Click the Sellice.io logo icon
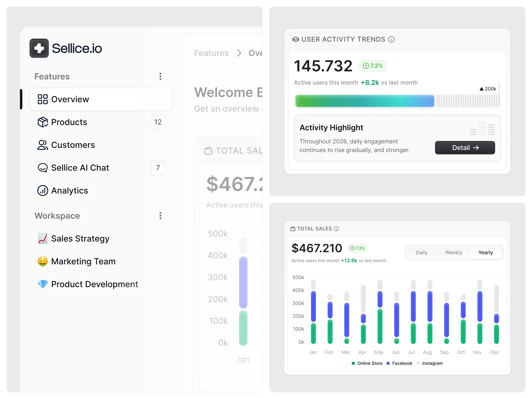 [x=39, y=48]
